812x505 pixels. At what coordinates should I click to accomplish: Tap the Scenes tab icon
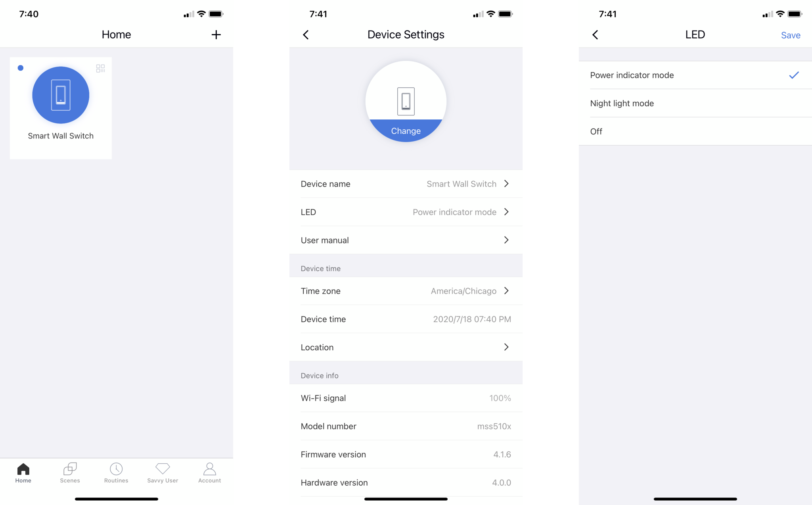point(69,471)
